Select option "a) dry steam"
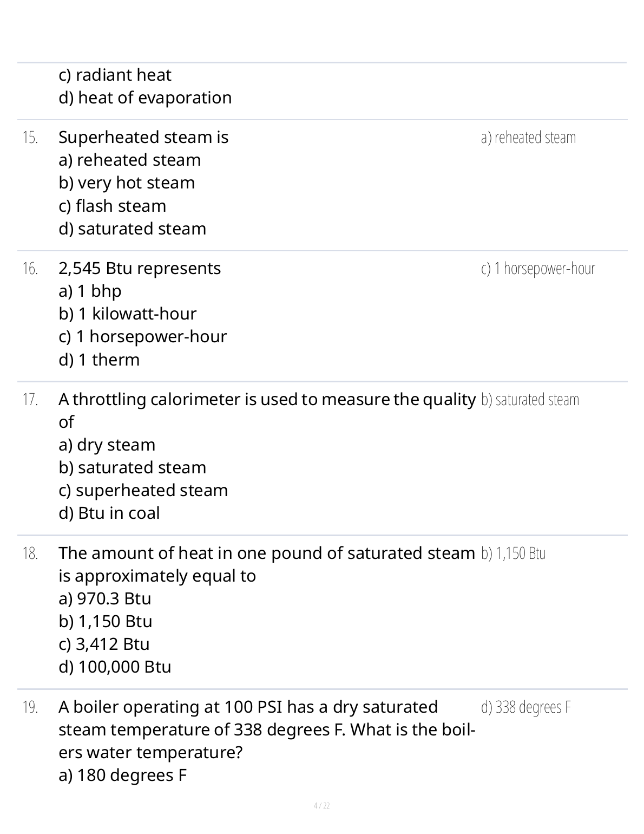The width and height of the screenshot is (644, 834). [x=107, y=445]
